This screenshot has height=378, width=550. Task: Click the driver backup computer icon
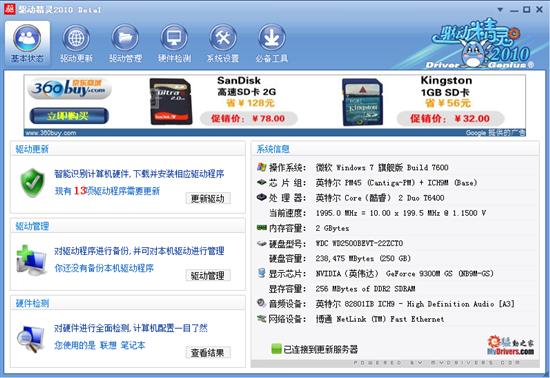(31, 260)
